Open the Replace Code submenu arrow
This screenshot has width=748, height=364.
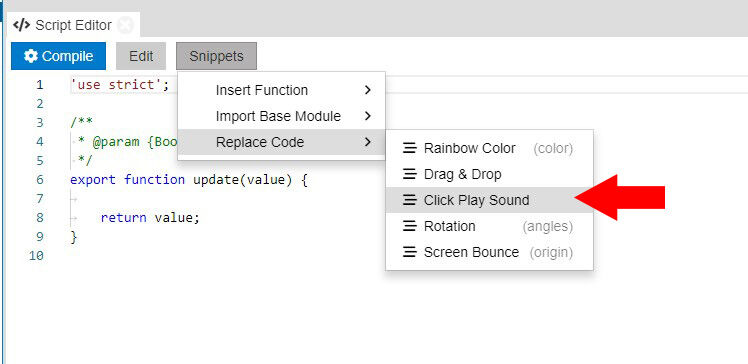pos(367,142)
